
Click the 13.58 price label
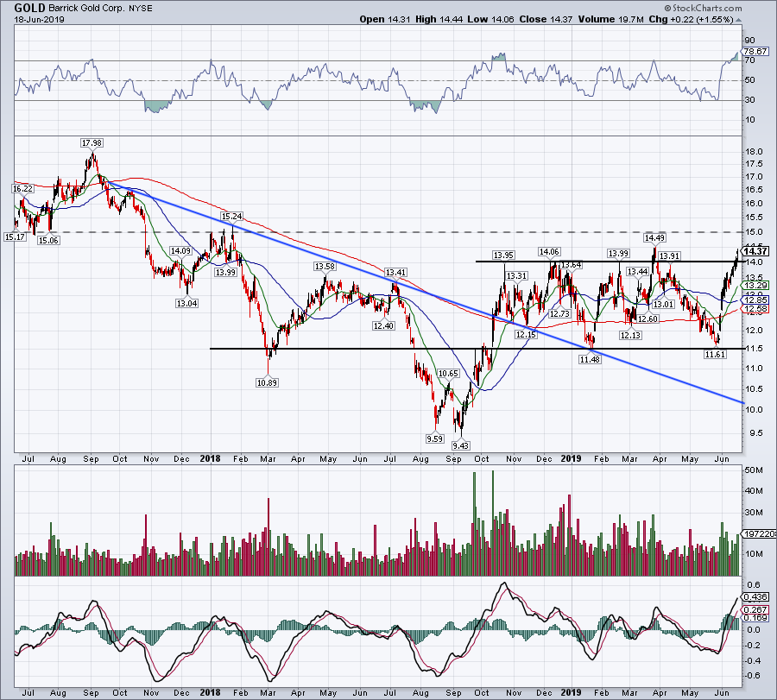(x=325, y=267)
